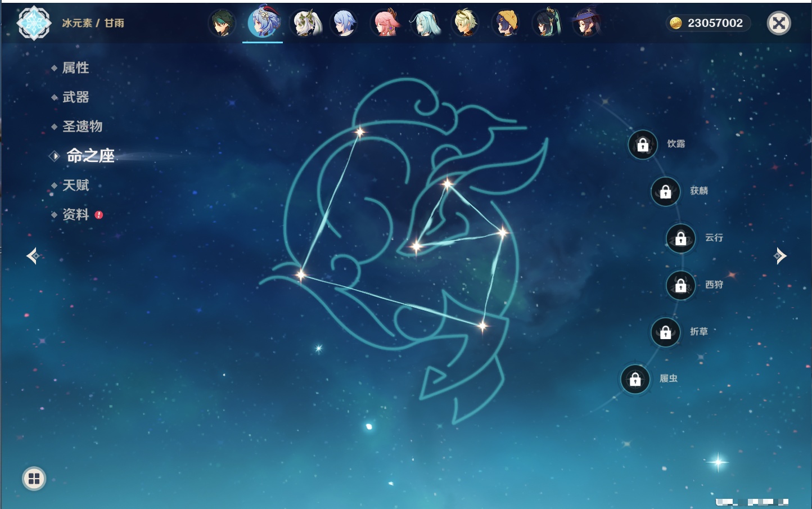Open the grid menu icon at bottom left
The image size is (812, 509).
click(34, 479)
